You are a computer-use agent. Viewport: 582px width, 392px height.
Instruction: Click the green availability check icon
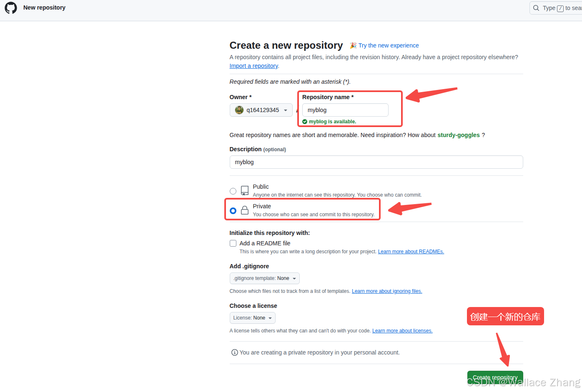(x=305, y=122)
